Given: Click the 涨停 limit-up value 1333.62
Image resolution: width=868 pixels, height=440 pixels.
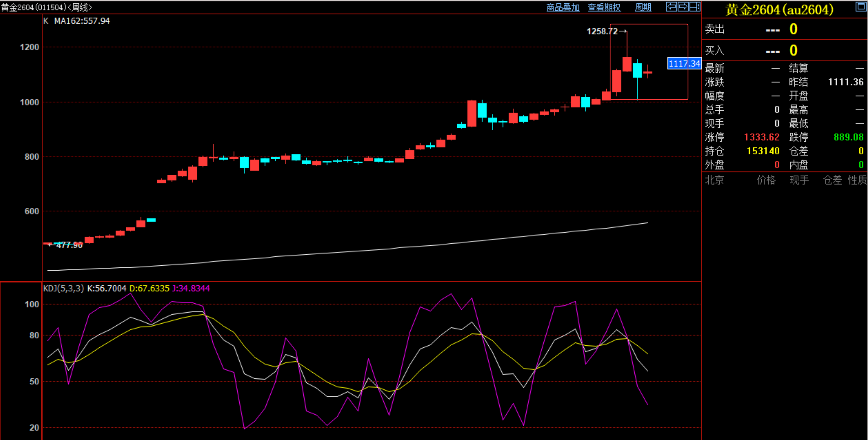Looking at the screenshot, I should (x=762, y=137).
